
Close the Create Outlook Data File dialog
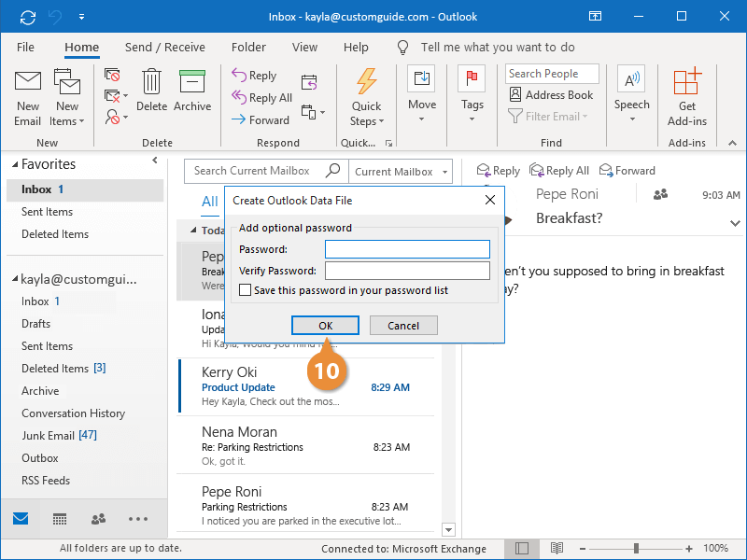[x=490, y=200]
